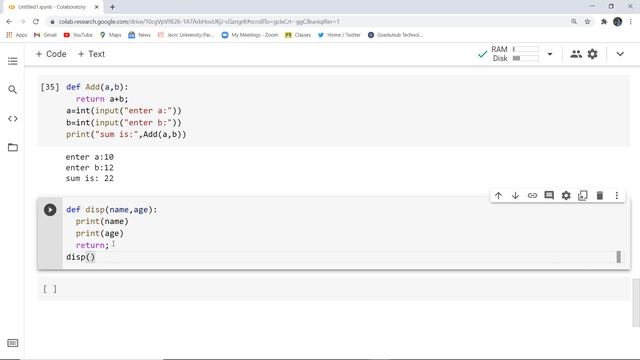Screen dimensions: 640x360
Task: Open the share notebook people icon
Action: pyautogui.click(x=576, y=54)
